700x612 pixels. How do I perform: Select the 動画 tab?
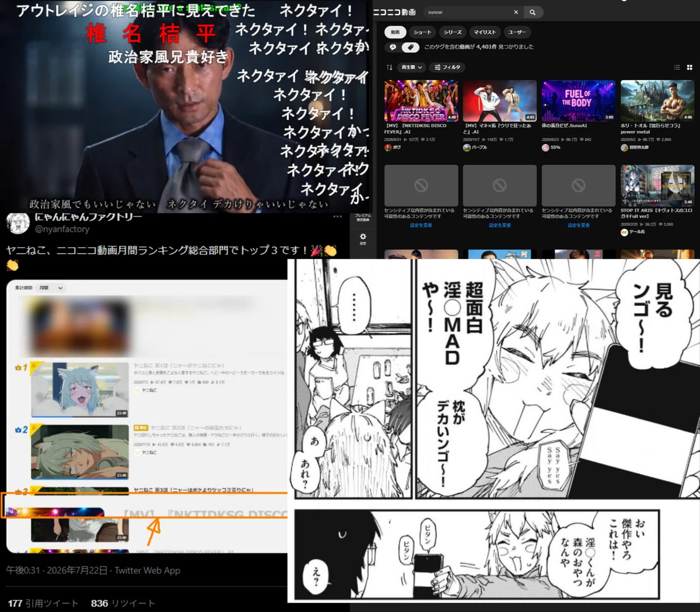coord(395,32)
